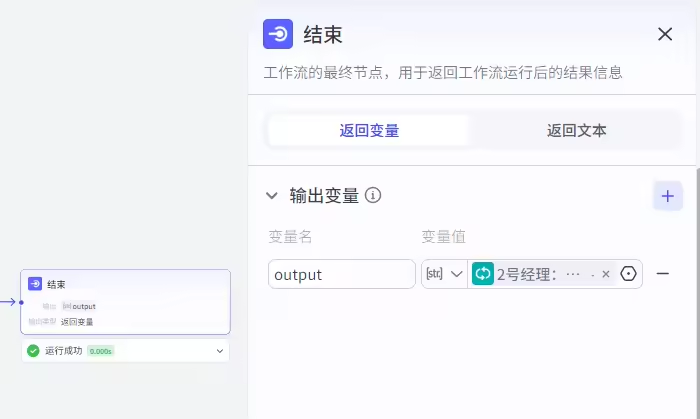Click the hexagon variable selector icon
Screen dimensions: 700x419
click(x=629, y=274)
